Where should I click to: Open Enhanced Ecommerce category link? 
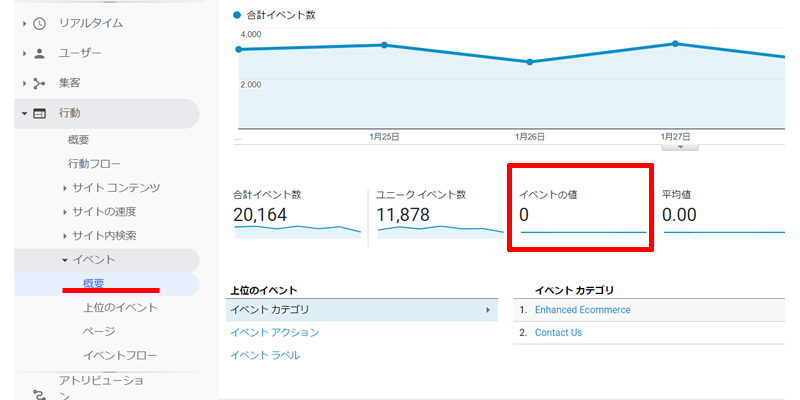[x=583, y=310]
